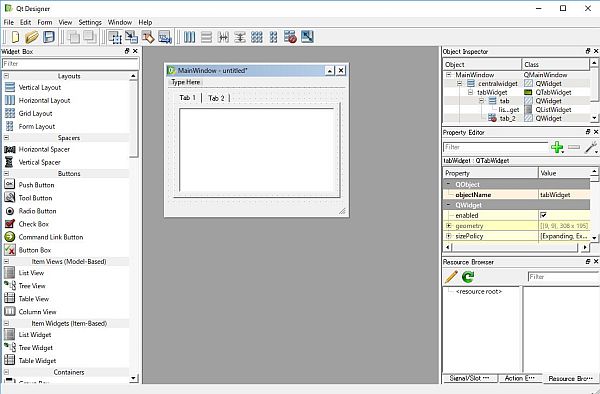Open an existing form via the folder icon
Image resolution: width=600 pixels, height=394 pixels.
tap(32, 37)
